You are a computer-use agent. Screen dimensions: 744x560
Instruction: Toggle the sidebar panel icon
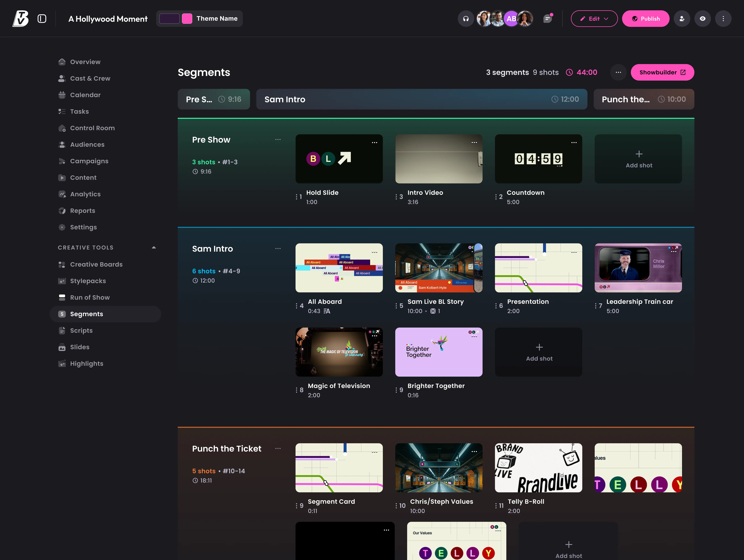pyautogui.click(x=42, y=19)
